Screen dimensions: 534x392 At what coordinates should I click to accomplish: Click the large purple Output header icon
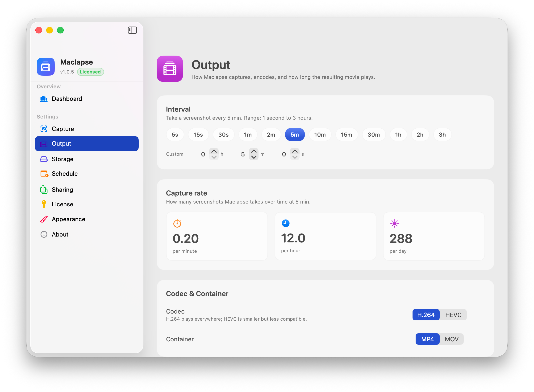tap(170, 69)
